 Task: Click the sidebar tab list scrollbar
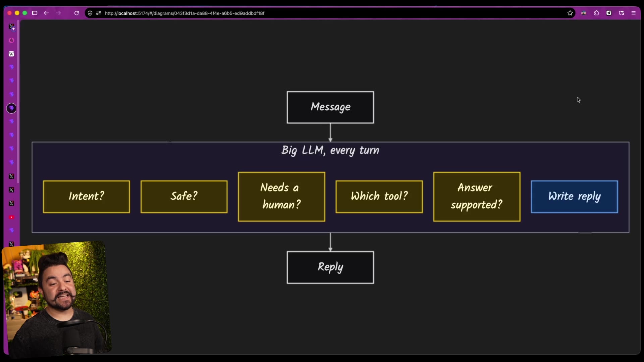(18, 102)
